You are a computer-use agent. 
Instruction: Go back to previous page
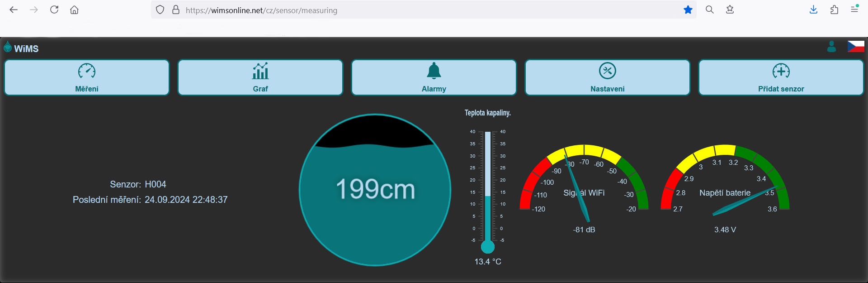click(14, 10)
